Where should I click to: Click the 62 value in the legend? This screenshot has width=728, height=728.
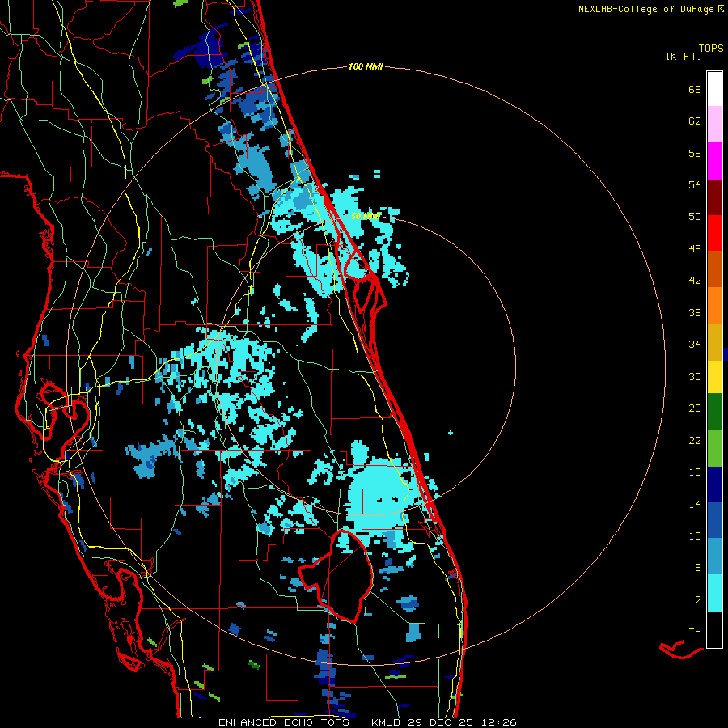[695, 121]
